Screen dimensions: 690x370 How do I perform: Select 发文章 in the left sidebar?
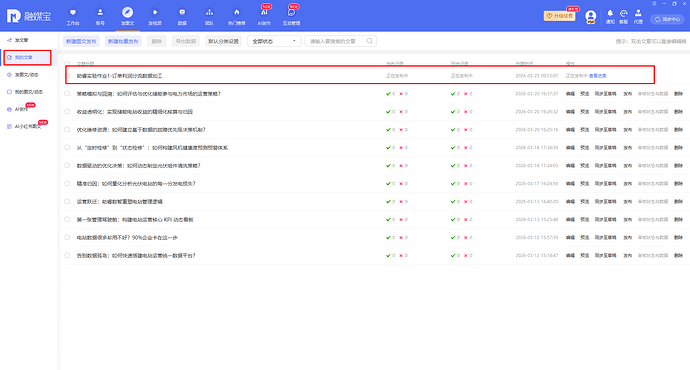coord(21,40)
